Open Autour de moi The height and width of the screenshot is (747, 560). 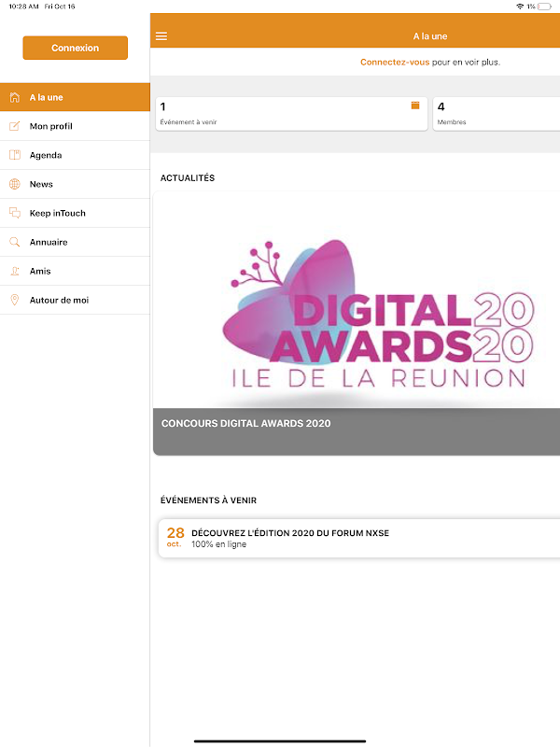click(x=76, y=300)
